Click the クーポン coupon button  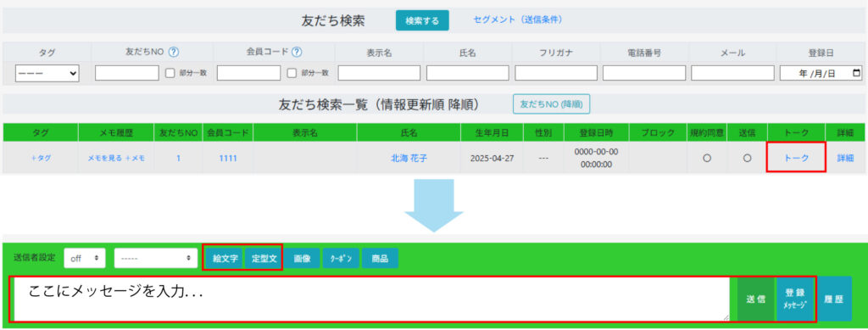[x=341, y=259]
